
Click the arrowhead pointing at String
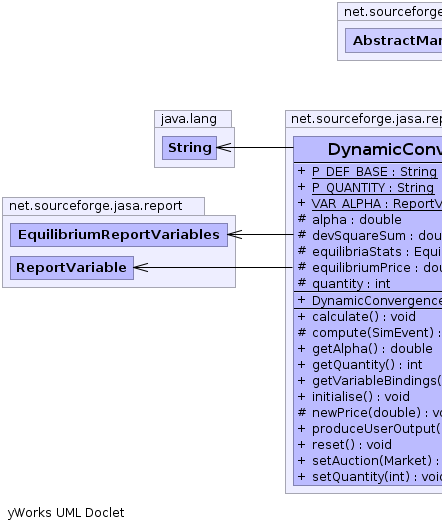pos(224,147)
